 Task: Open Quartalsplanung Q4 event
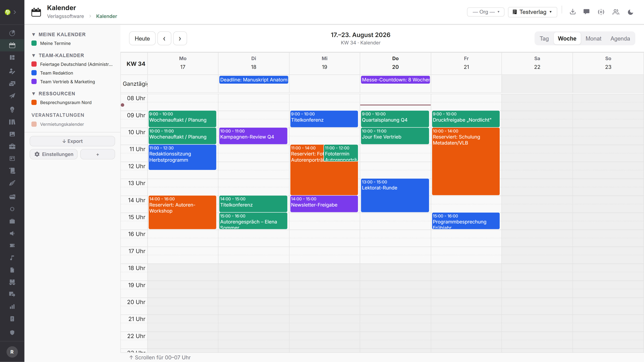point(395,119)
